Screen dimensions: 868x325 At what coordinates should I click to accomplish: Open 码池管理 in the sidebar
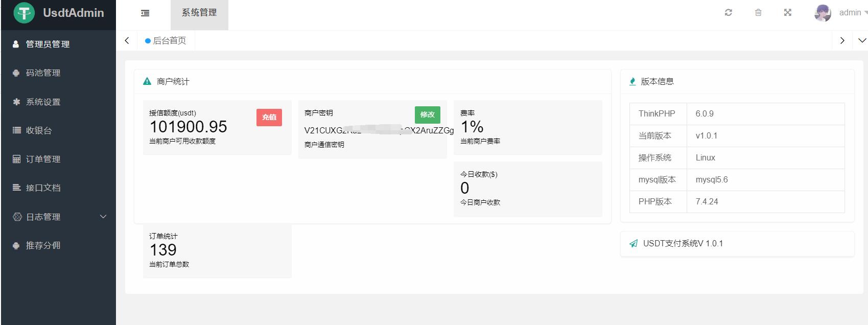click(x=43, y=73)
